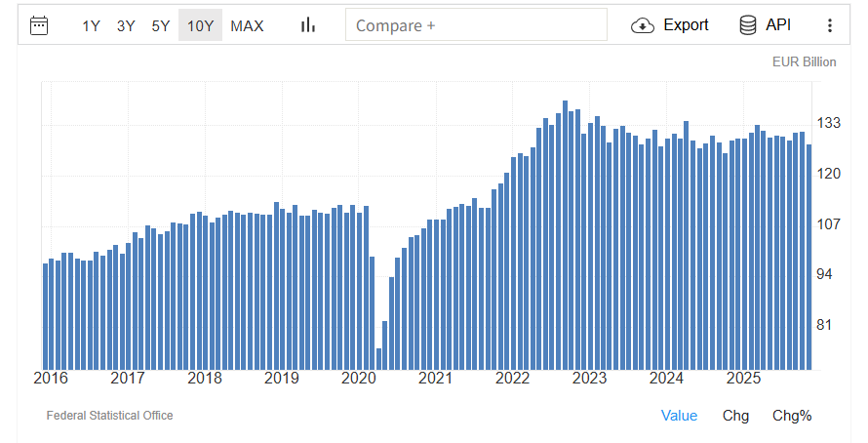868x443 pixels.
Task: Choose the 5Y time range
Action: tap(161, 25)
